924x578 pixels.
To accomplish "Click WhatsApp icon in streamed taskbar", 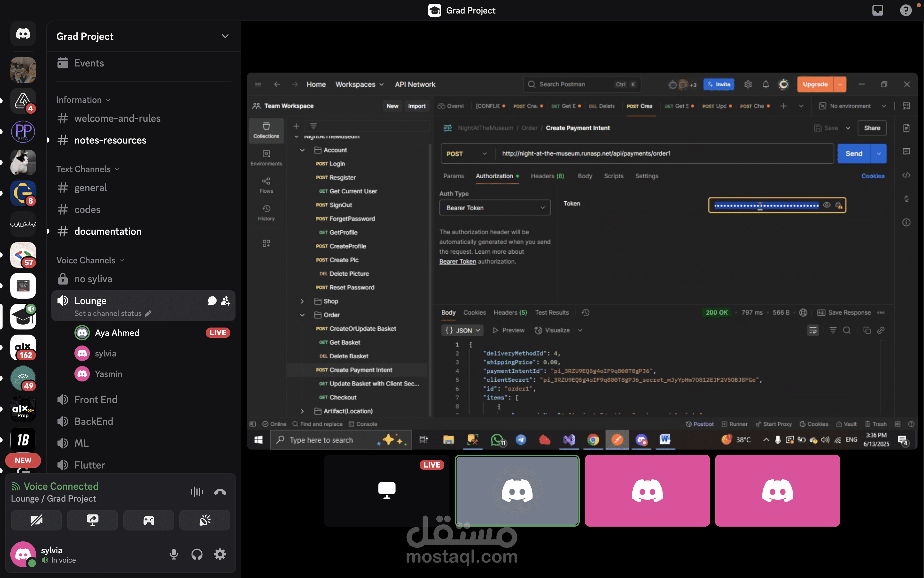I will [x=498, y=440].
